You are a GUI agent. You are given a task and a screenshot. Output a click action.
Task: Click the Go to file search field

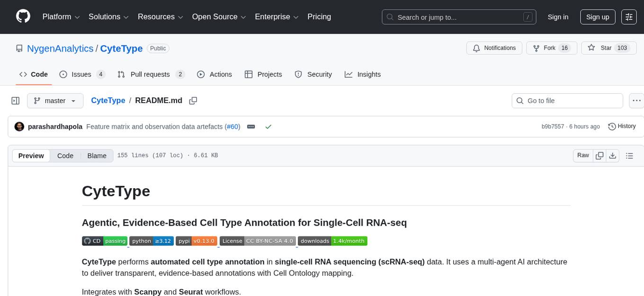click(x=567, y=101)
